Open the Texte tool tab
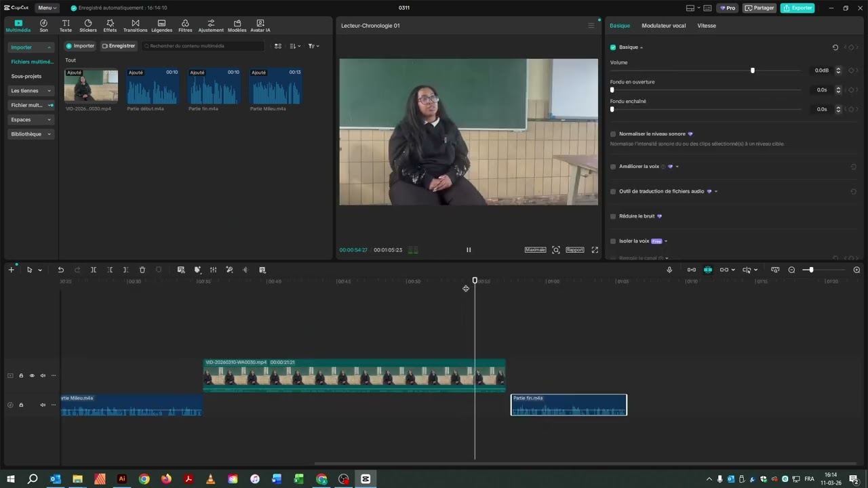Viewport: 868px width, 488px height. (x=66, y=26)
